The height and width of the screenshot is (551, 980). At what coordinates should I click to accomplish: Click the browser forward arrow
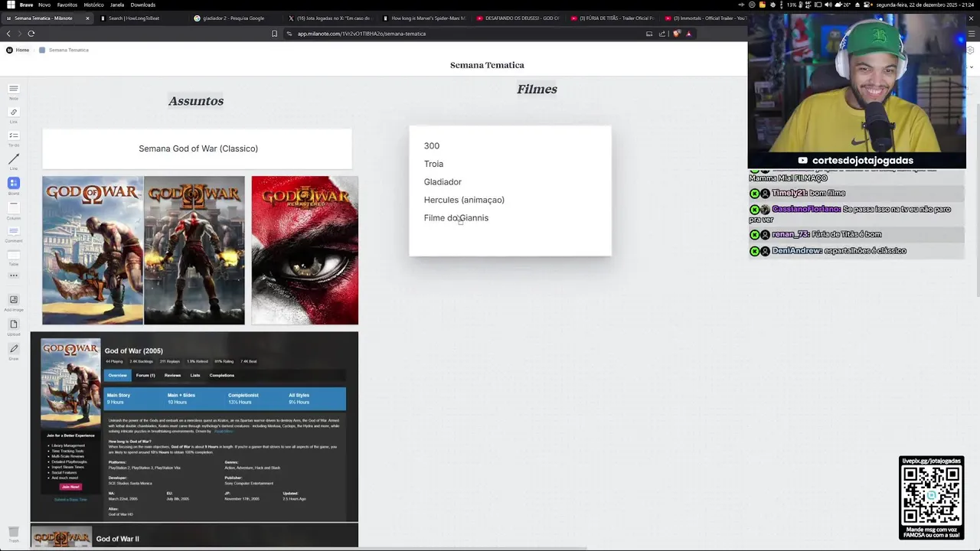pos(19,34)
